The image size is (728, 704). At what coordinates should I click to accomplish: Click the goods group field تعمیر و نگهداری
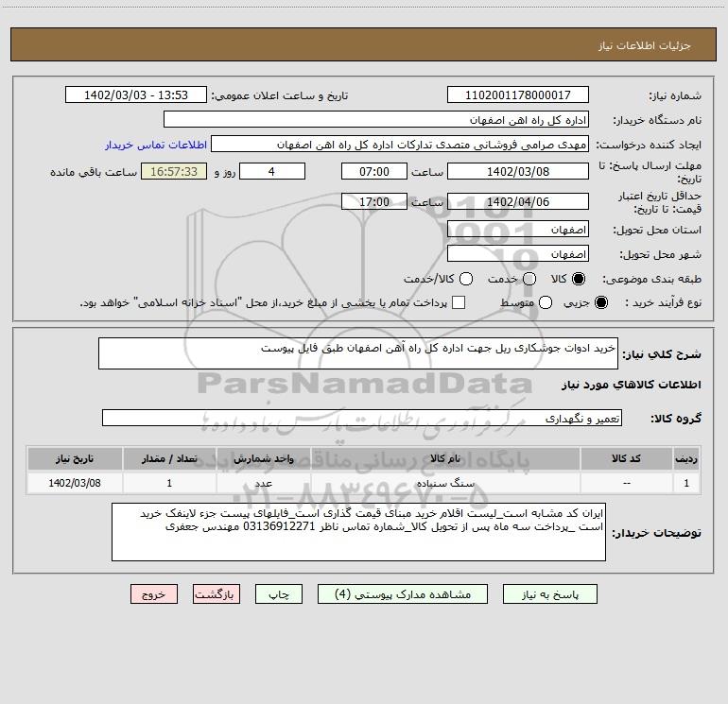[x=362, y=418]
